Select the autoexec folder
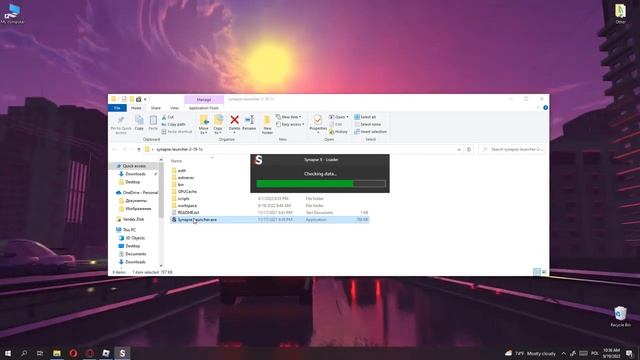Viewport: 640px width, 360px height. pyautogui.click(x=186, y=178)
